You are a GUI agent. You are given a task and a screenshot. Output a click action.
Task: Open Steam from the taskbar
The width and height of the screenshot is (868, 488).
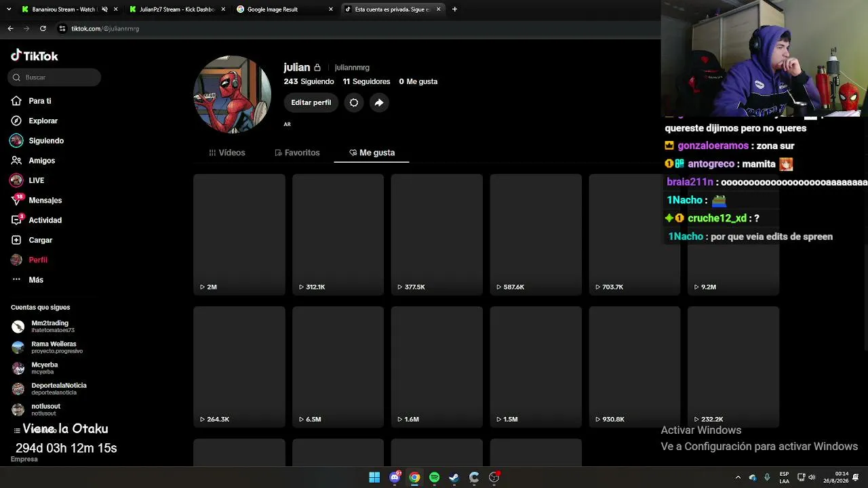pos(454,477)
